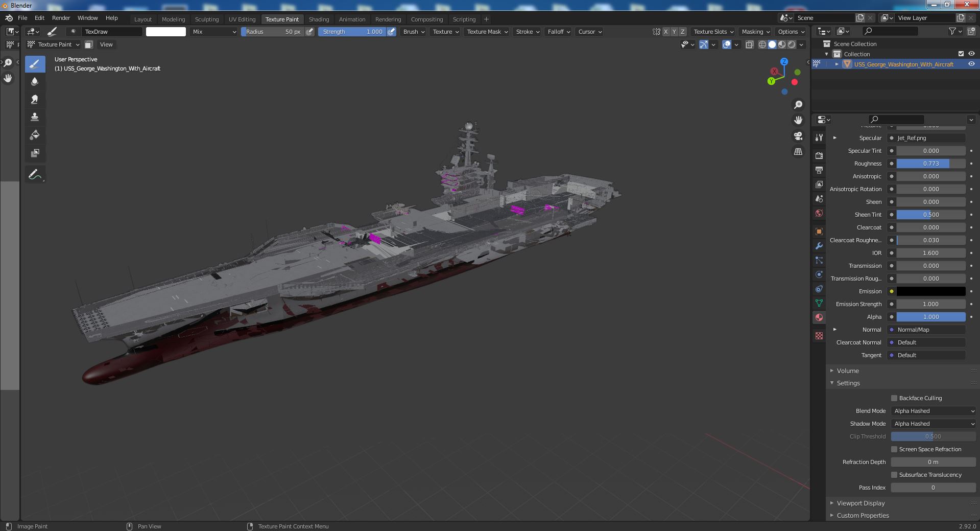The image size is (980, 531).
Task: Select the Clone stamp tool
Action: [x=35, y=117]
